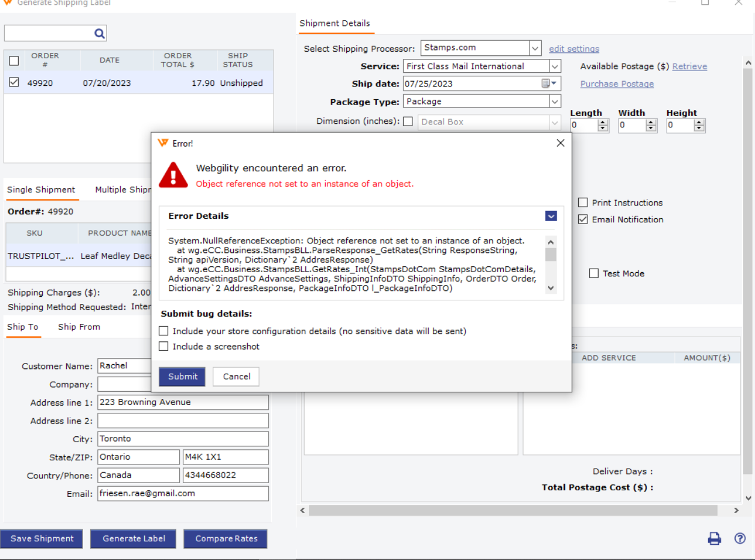The height and width of the screenshot is (560, 755).
Task: Open the ship date calendar picker
Action: [x=549, y=84]
